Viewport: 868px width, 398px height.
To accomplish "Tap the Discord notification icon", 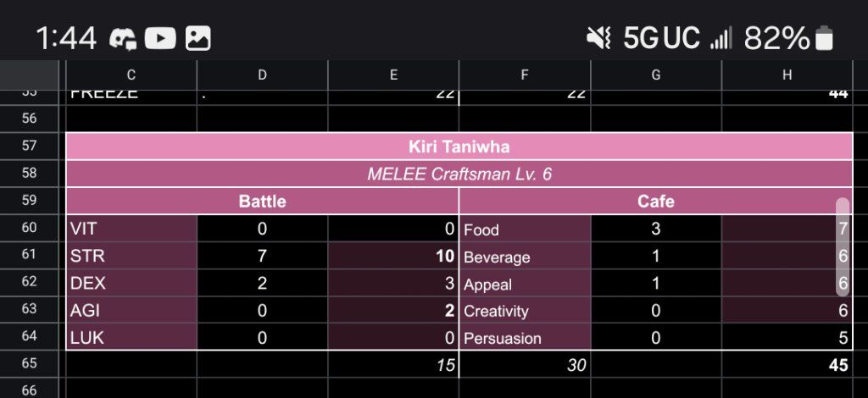I will [122, 39].
